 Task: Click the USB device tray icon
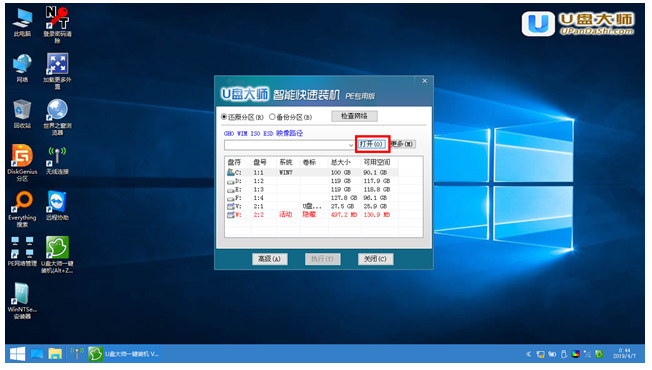564,354
